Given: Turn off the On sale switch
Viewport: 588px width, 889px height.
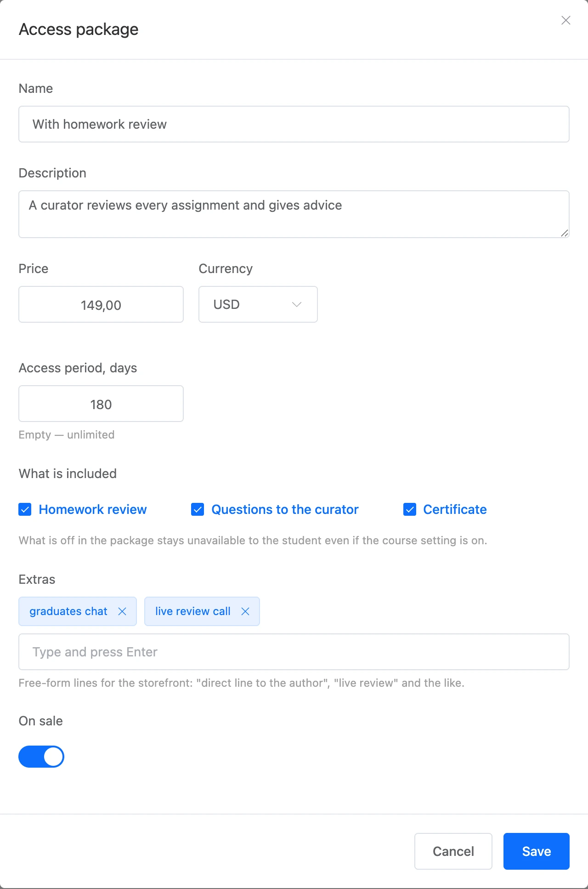Looking at the screenshot, I should (41, 757).
